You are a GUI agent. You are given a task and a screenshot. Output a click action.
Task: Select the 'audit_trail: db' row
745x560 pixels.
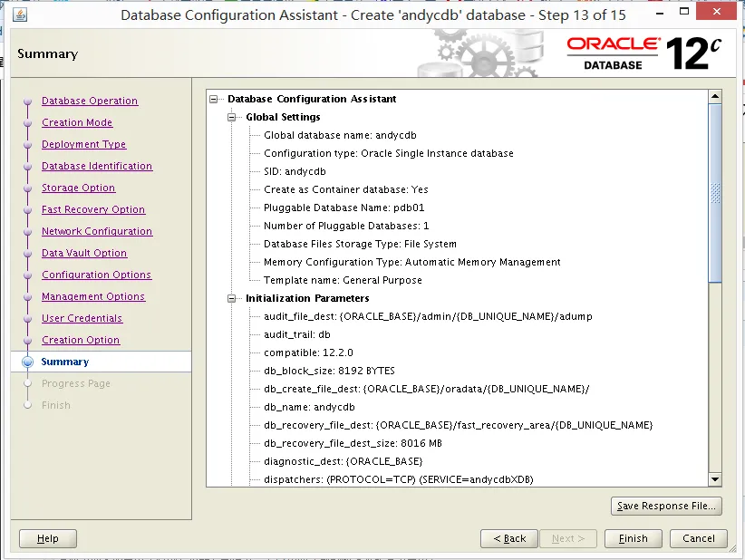click(297, 334)
